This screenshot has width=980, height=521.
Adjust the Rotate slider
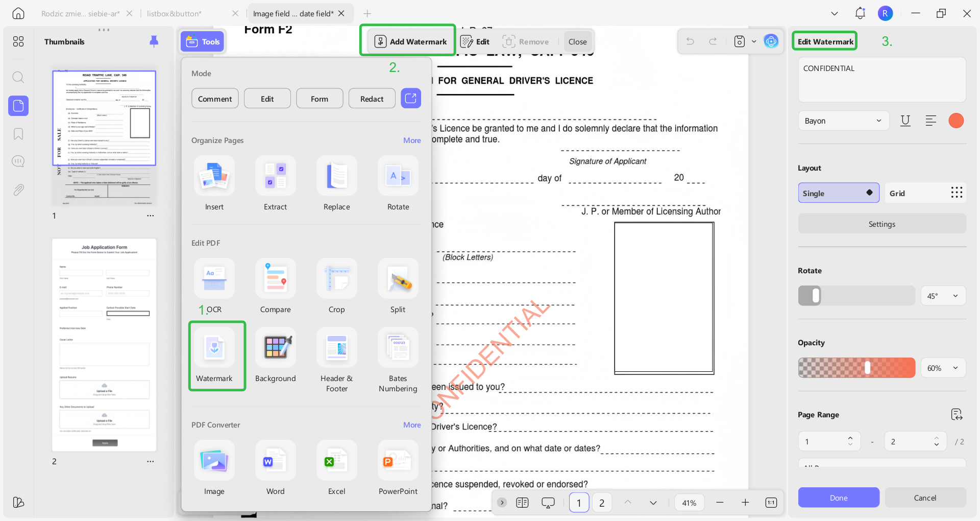pyautogui.click(x=856, y=296)
